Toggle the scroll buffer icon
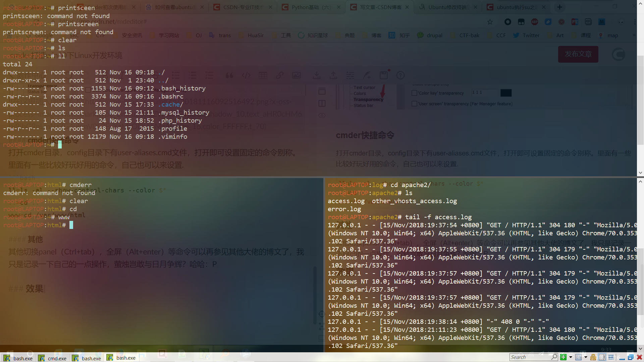This screenshot has width=644, height=362. (x=602, y=357)
